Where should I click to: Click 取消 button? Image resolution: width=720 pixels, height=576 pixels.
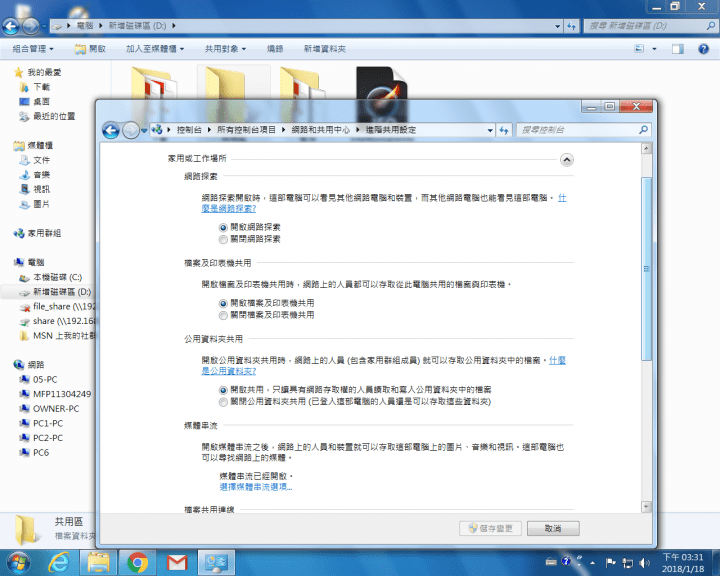click(x=553, y=528)
